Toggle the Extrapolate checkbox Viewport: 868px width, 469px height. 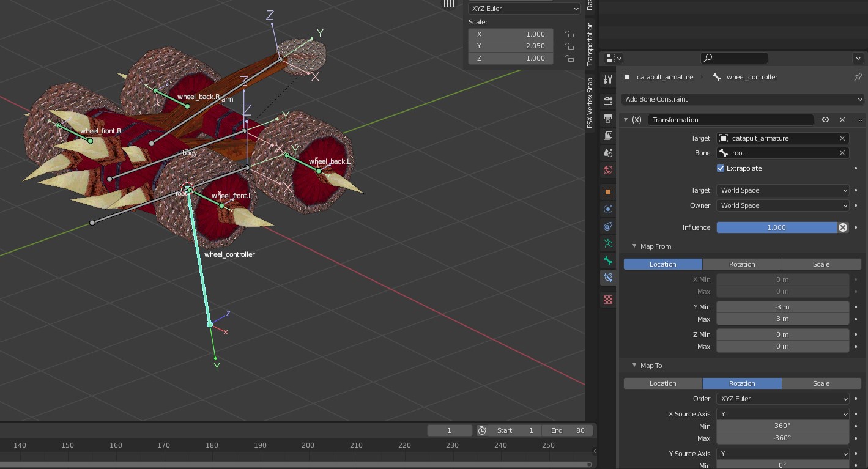click(x=721, y=168)
